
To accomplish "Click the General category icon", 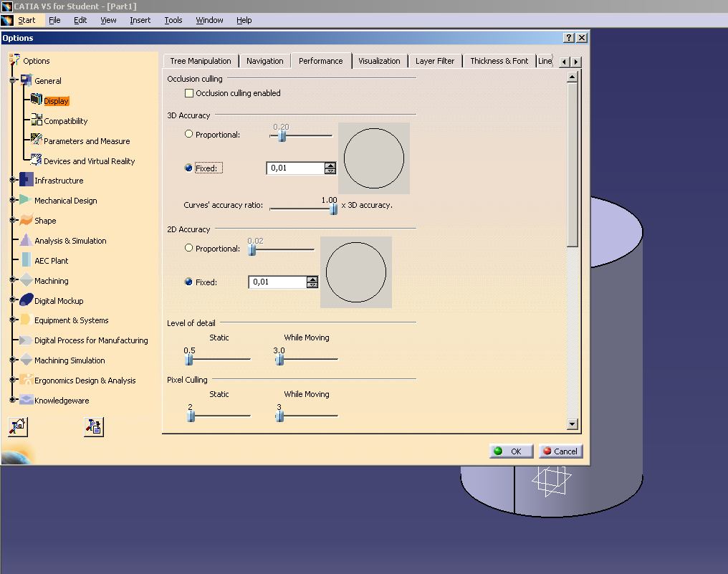I will [x=27, y=80].
